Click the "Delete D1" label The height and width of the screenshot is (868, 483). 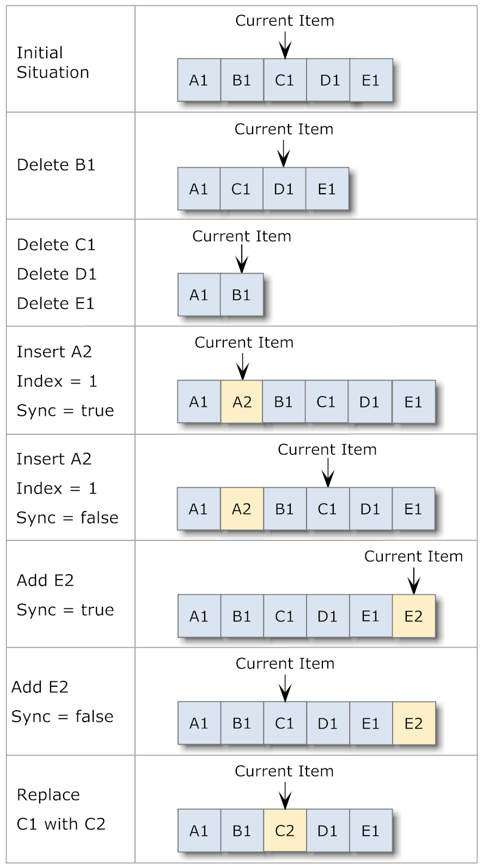(x=57, y=274)
